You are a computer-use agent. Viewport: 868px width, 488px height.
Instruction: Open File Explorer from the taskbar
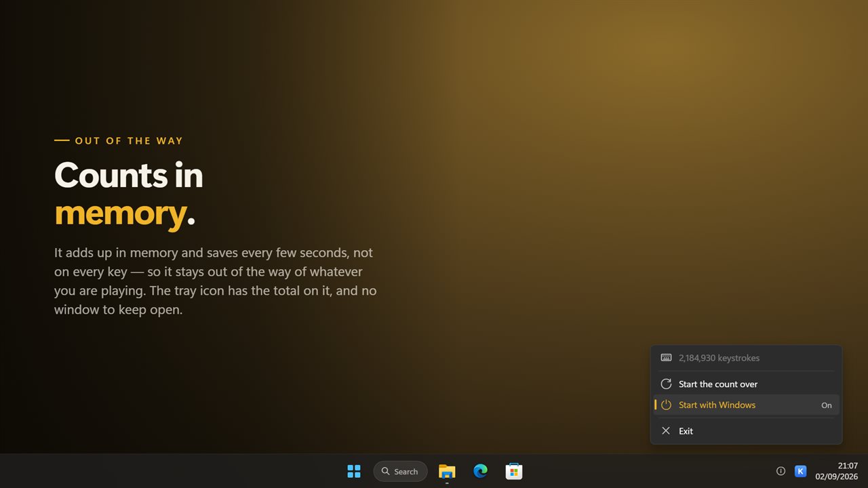click(447, 471)
